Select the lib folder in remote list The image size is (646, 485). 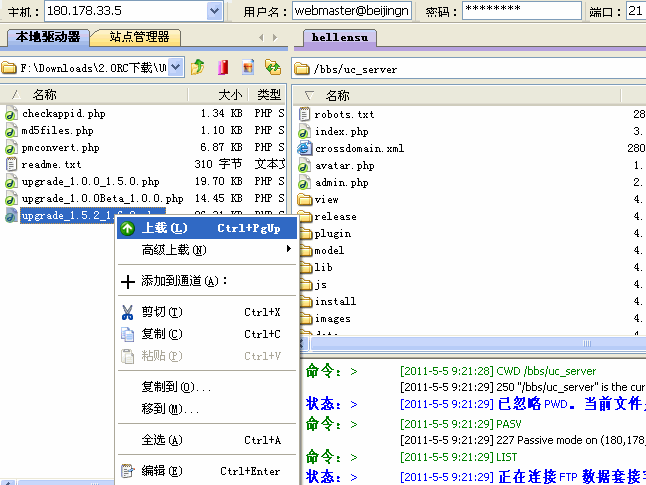(x=323, y=267)
